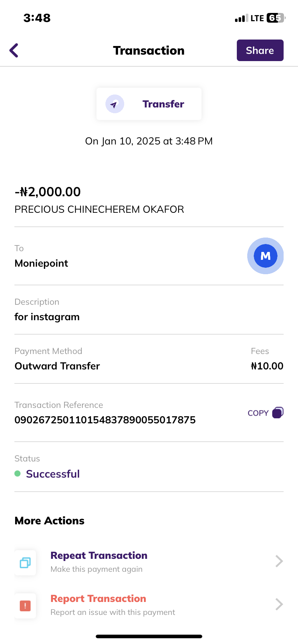
Task: Tap the back arrow icon
Action: (14, 50)
